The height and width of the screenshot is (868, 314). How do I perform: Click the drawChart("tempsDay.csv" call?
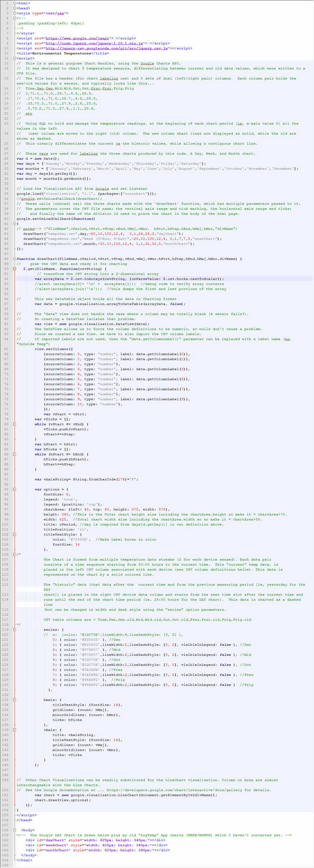103,234
